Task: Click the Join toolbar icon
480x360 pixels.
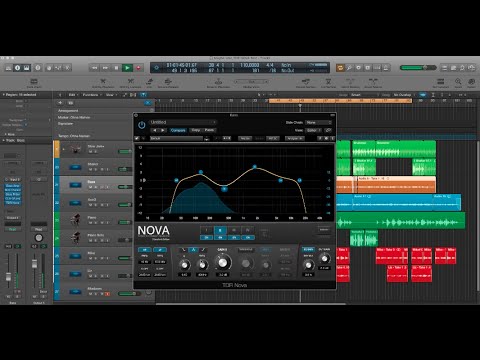Action: coord(150,83)
